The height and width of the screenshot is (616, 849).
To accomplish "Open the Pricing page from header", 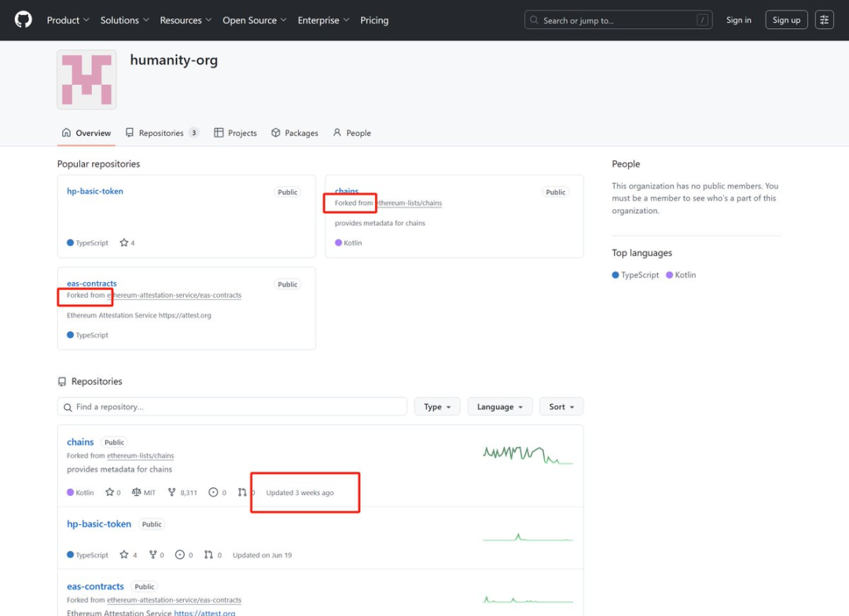I will [374, 20].
